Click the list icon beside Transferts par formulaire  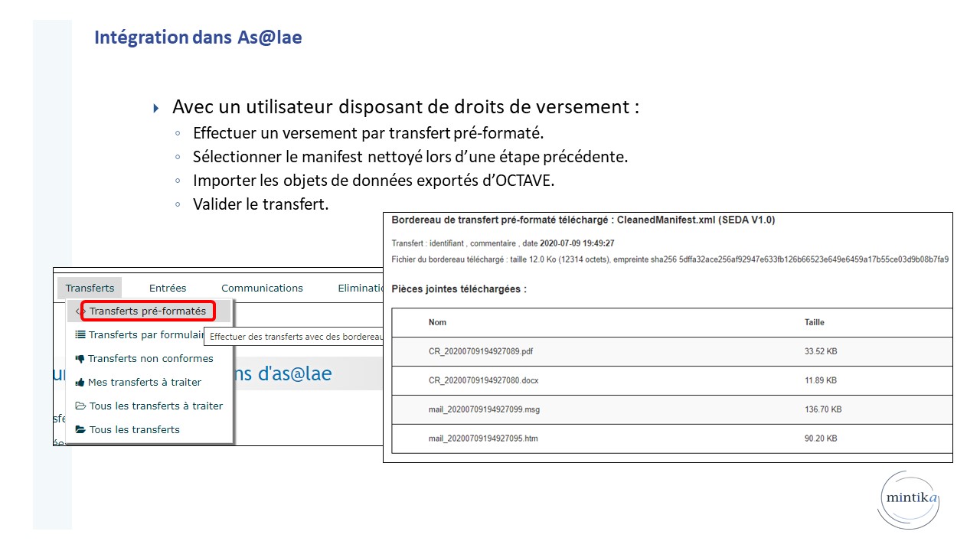pyautogui.click(x=80, y=335)
